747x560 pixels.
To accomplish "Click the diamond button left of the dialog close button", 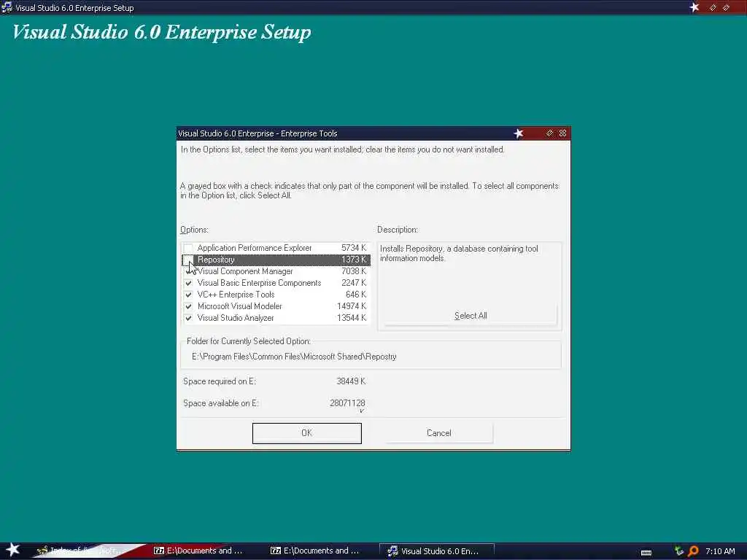I will (549, 133).
